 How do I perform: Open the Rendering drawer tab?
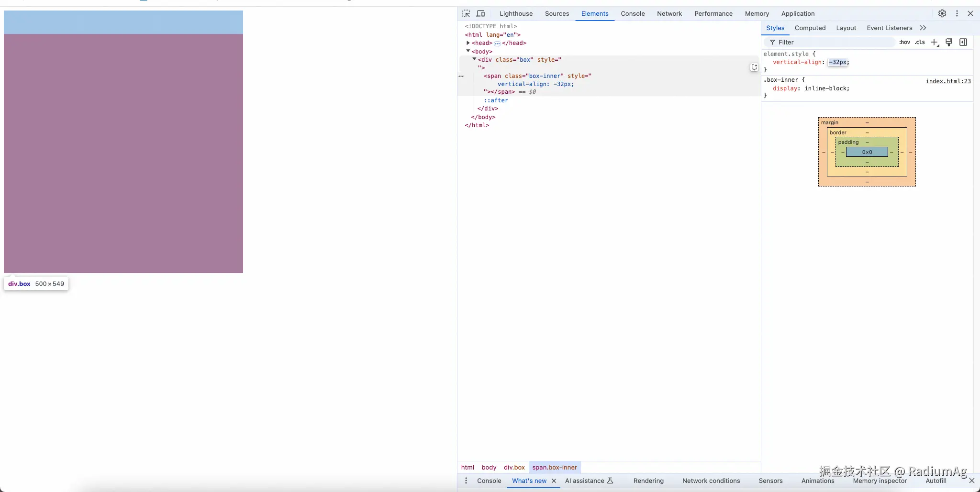tap(648, 481)
